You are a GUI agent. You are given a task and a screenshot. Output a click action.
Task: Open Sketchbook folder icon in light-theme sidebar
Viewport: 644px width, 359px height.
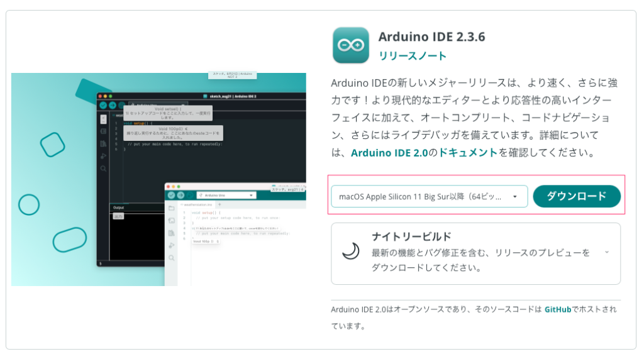coord(171,208)
